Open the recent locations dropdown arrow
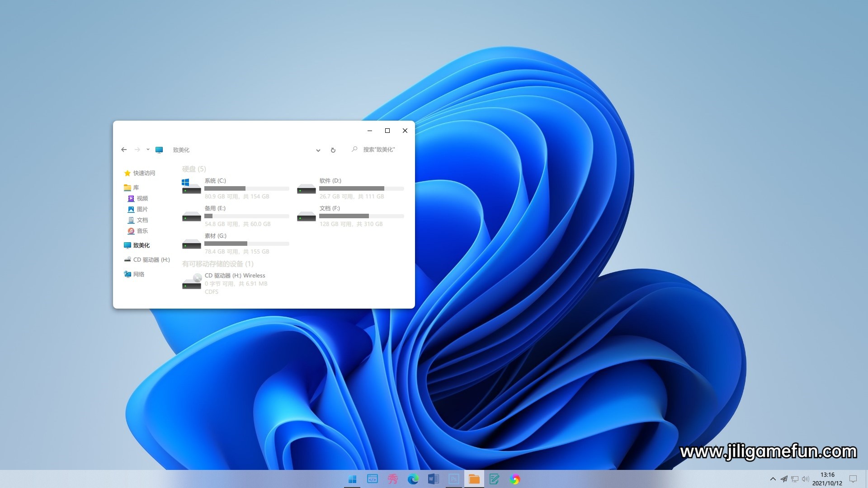Image resolution: width=868 pixels, height=488 pixels. tap(148, 150)
